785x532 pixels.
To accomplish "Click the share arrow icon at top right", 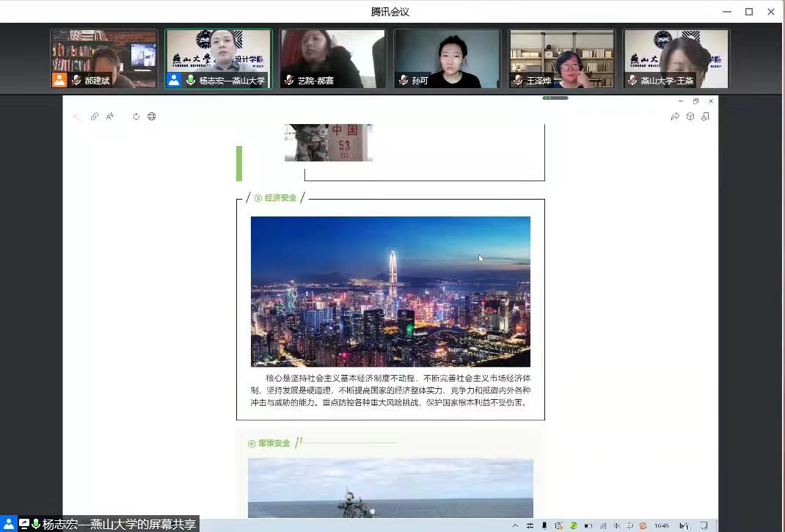I will [x=675, y=116].
